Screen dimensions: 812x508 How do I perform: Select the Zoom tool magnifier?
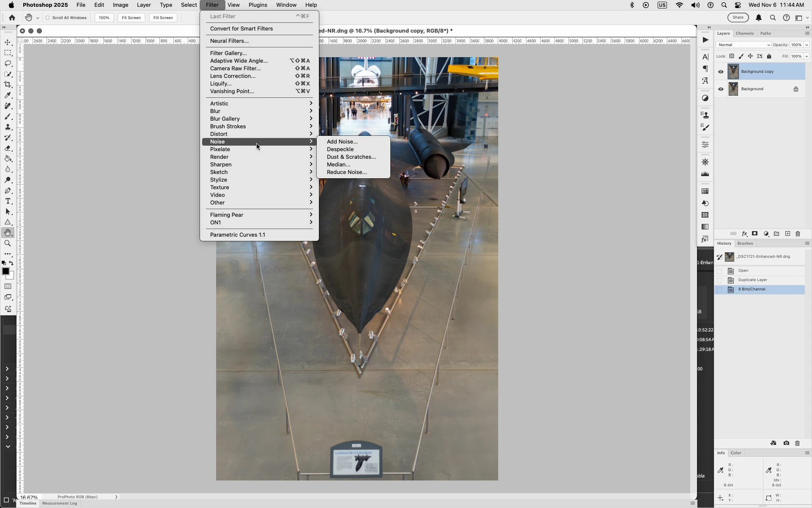click(8, 243)
